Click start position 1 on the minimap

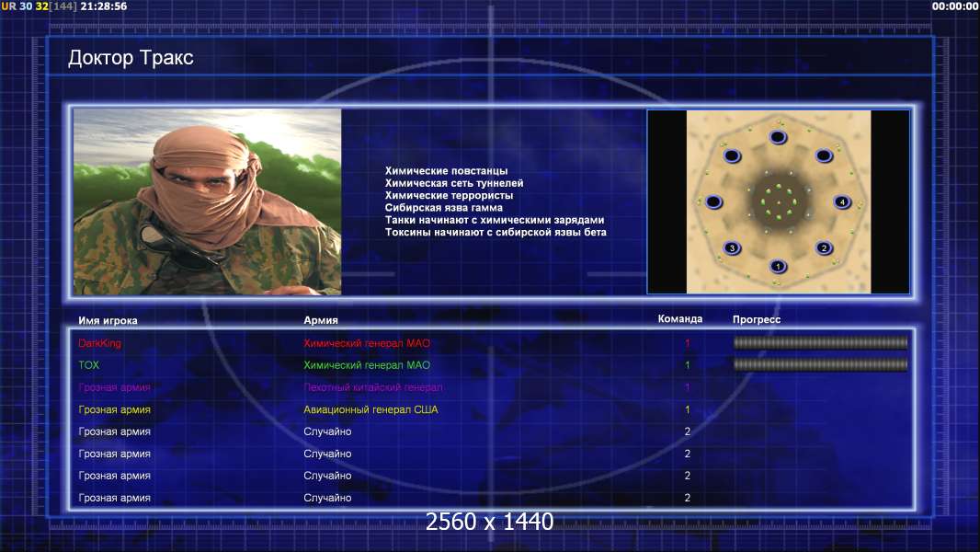[778, 266]
